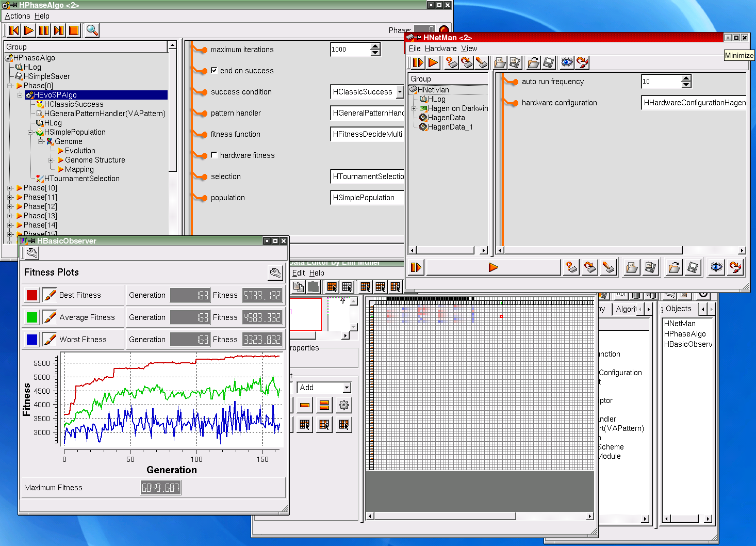
Task: Click the pause button in HPhaseAlgo toolbar
Action: tap(44, 30)
